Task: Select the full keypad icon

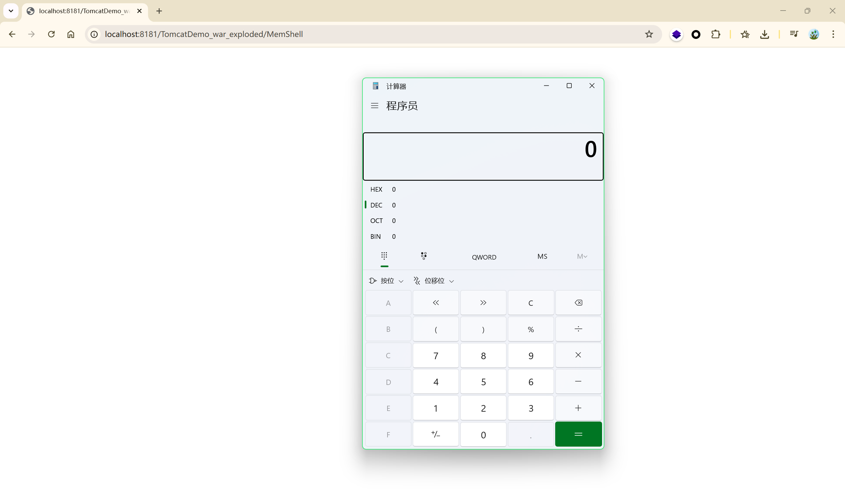Action: tap(384, 256)
